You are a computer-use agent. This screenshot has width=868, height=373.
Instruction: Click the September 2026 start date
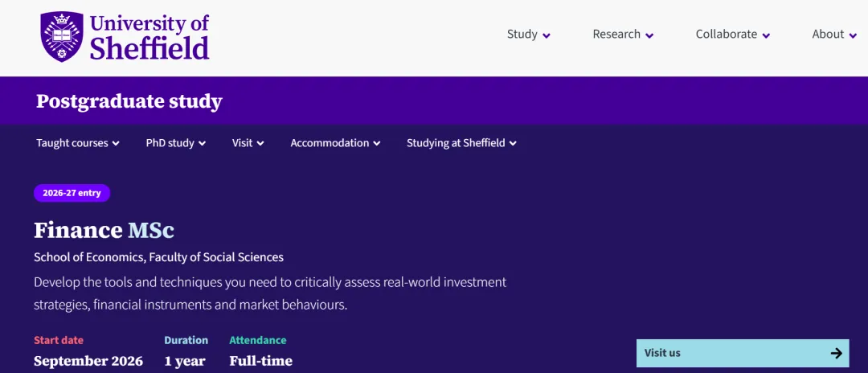[x=88, y=361]
